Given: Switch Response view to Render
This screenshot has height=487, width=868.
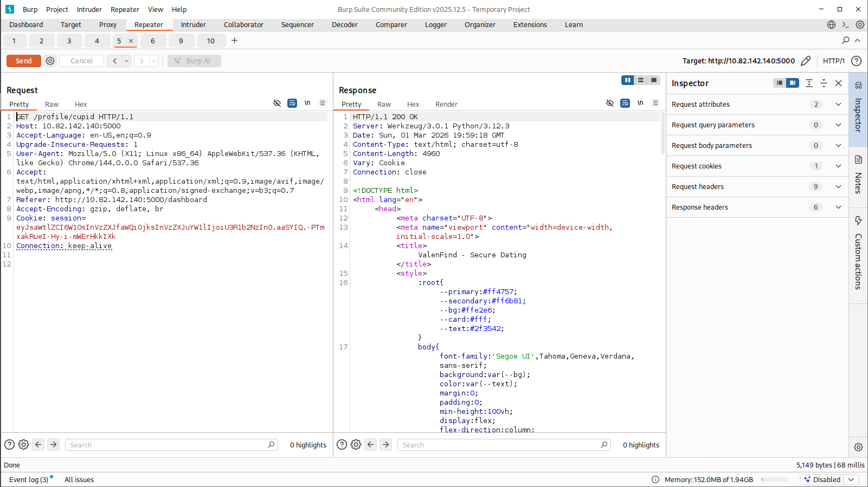Looking at the screenshot, I should click(446, 104).
